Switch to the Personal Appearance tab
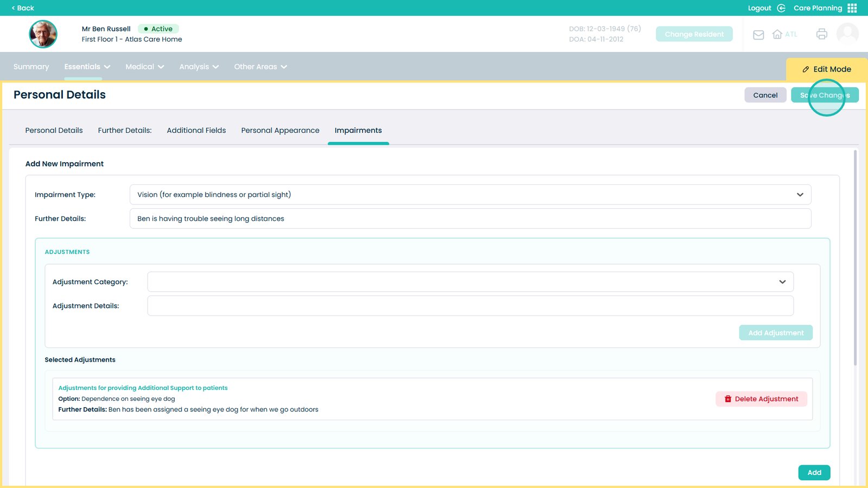Viewport: 868px width, 488px height. (x=280, y=131)
